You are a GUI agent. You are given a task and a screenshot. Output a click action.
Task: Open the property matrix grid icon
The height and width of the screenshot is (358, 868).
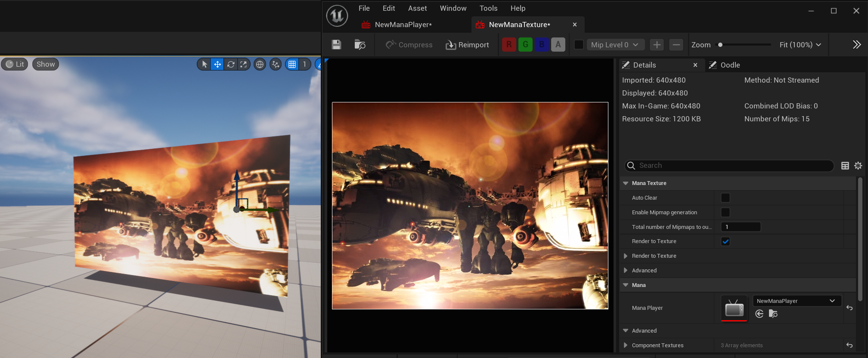point(845,166)
